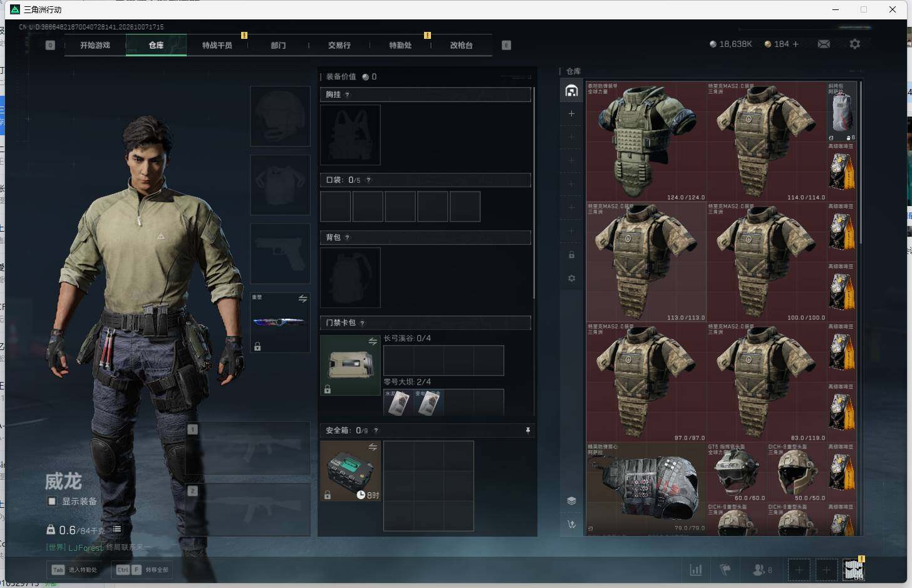
Task: Select the white sling bag item
Action: [842, 111]
